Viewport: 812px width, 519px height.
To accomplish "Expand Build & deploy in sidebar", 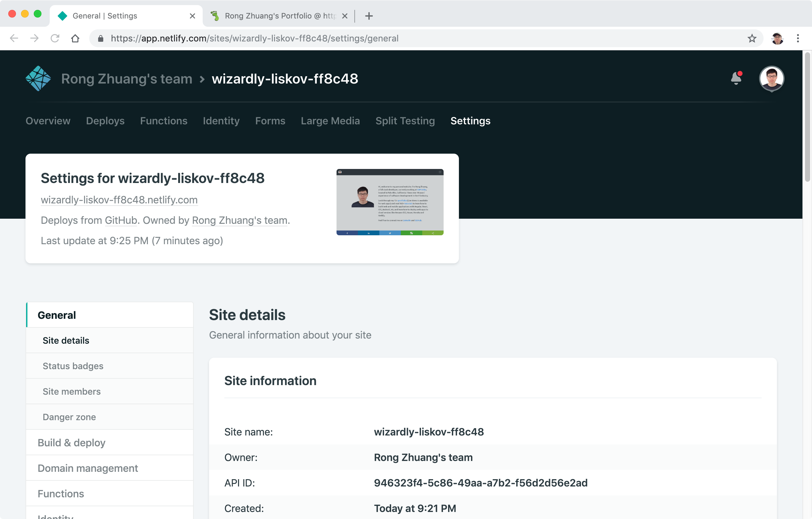I will (110, 442).
